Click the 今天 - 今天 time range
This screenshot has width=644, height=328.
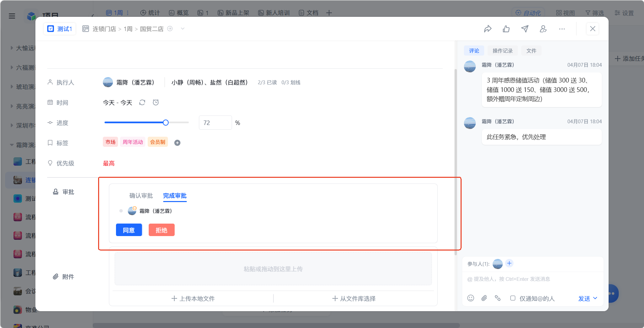click(117, 102)
